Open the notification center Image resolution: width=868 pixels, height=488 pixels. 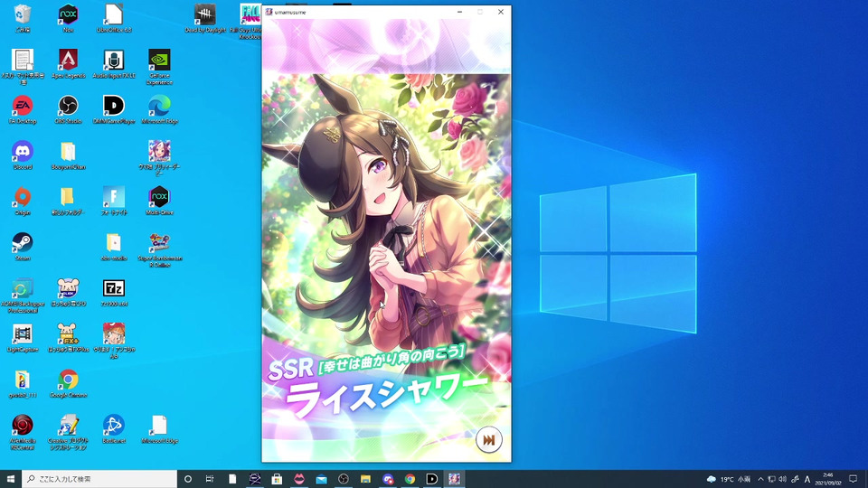854,479
